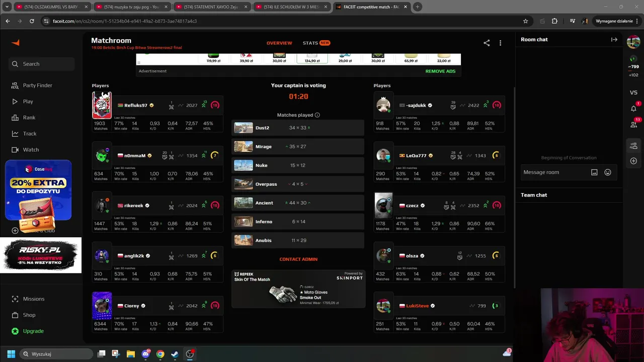Open anglik2k player name
This screenshot has height=362, width=644.
(x=134, y=256)
